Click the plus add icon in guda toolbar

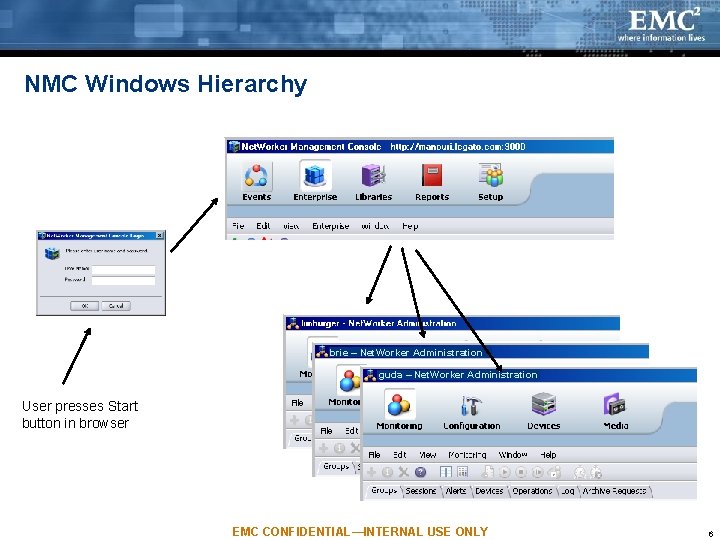click(x=371, y=472)
